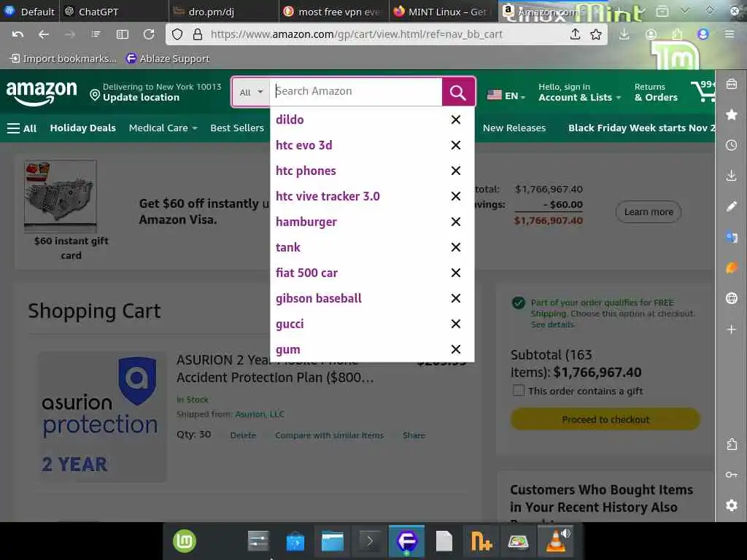Click the sidebar pencil edit icon

[731, 206]
